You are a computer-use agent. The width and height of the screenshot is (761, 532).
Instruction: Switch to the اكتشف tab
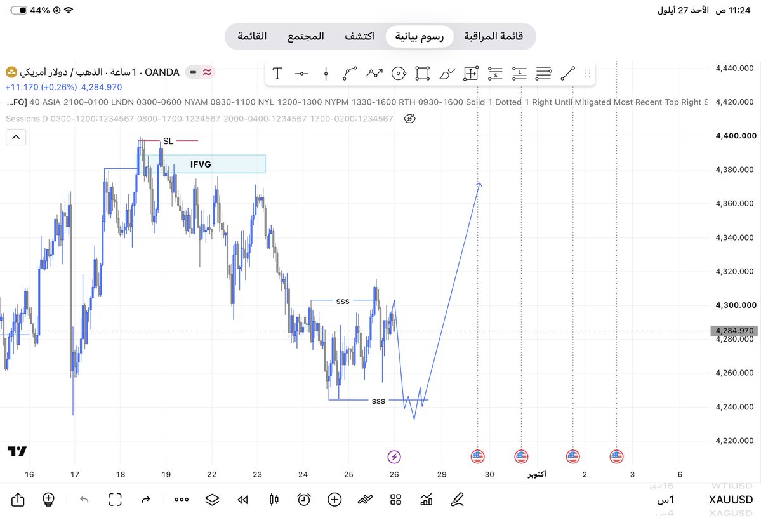pyautogui.click(x=360, y=36)
